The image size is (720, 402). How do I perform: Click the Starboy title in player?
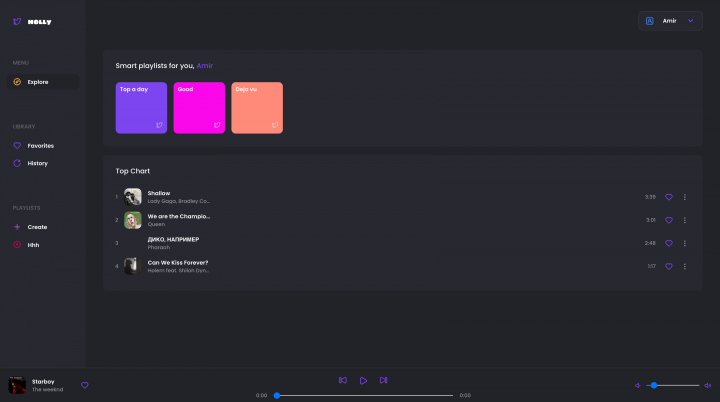pyautogui.click(x=43, y=382)
